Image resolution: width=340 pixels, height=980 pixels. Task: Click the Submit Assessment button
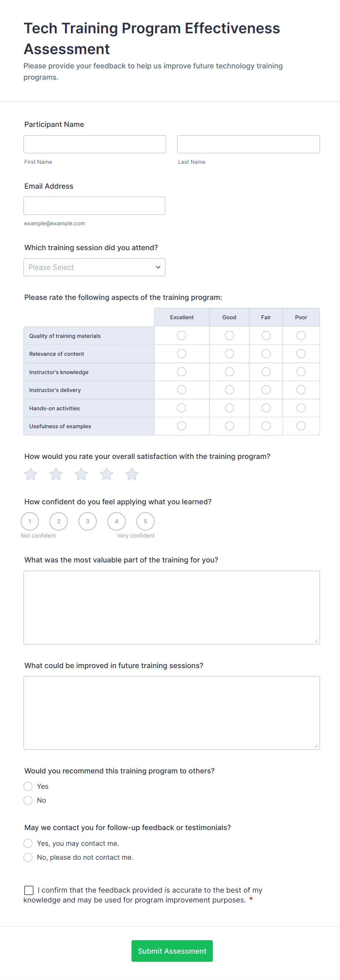tap(171, 951)
